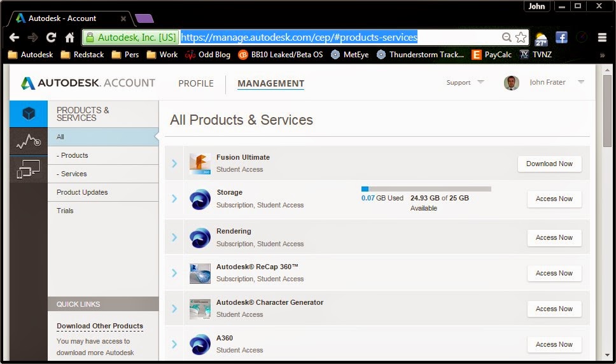The image size is (616, 364).
Task: Select the Products filter
Action: [x=103, y=155]
